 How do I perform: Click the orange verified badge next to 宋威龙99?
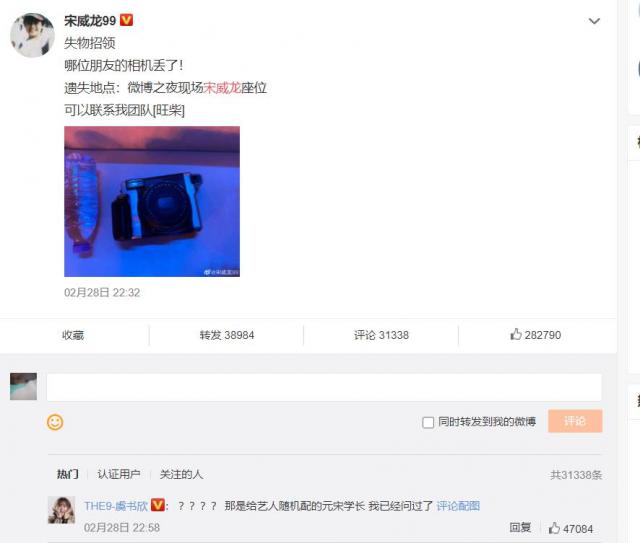(126, 20)
